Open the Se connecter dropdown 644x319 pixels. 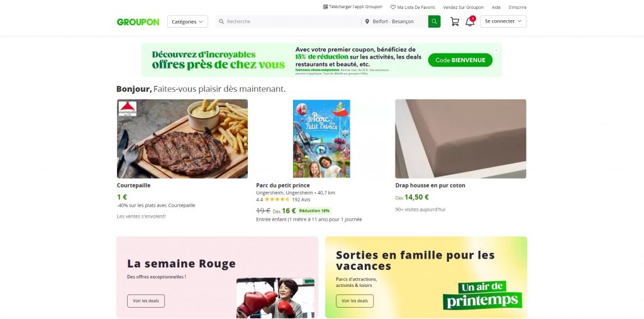tap(503, 21)
